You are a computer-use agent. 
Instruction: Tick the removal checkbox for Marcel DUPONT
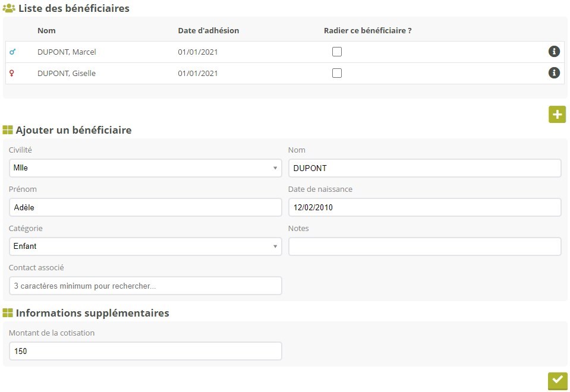[x=337, y=52]
